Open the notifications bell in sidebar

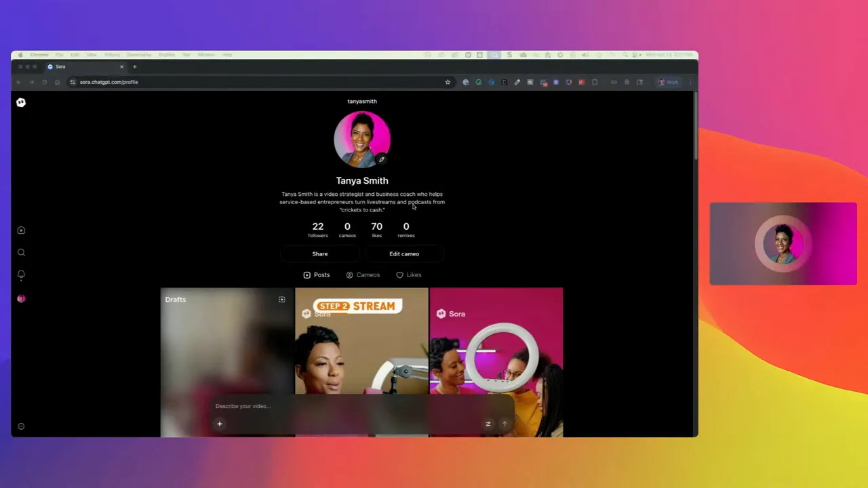coord(21,274)
